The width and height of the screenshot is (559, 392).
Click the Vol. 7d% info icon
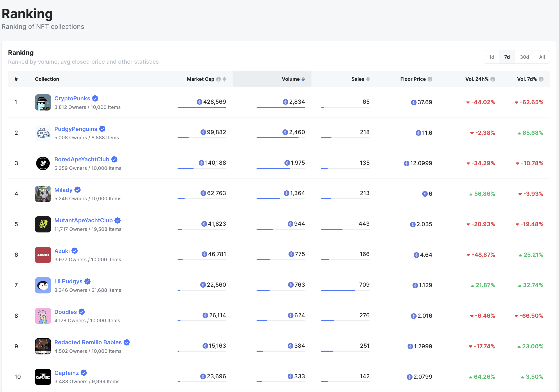coord(541,79)
